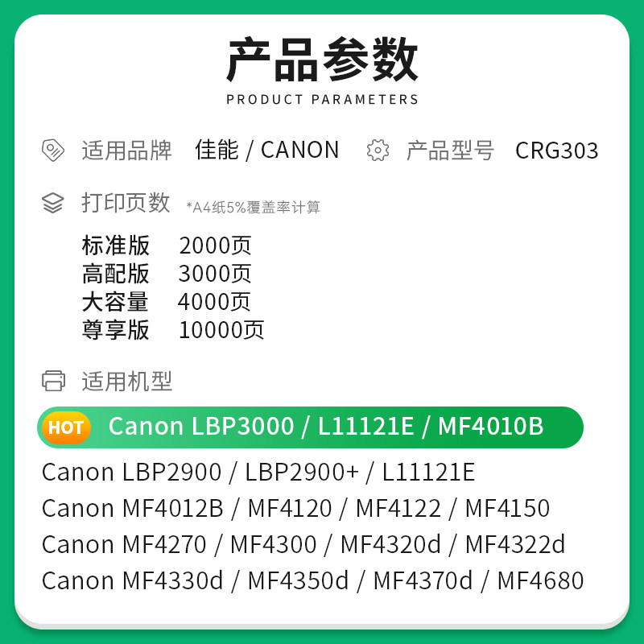644x644 pixels.
Task: Click the green Canon LBP3000 highlighted banner
Action: (x=311, y=427)
